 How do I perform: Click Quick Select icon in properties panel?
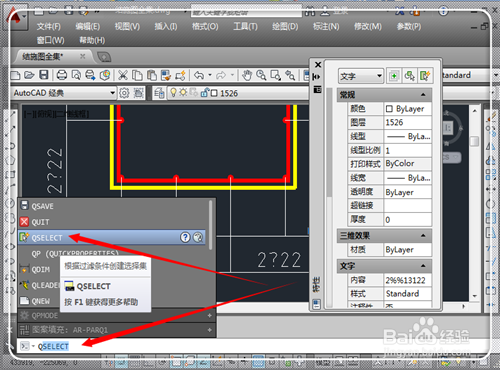pos(425,76)
